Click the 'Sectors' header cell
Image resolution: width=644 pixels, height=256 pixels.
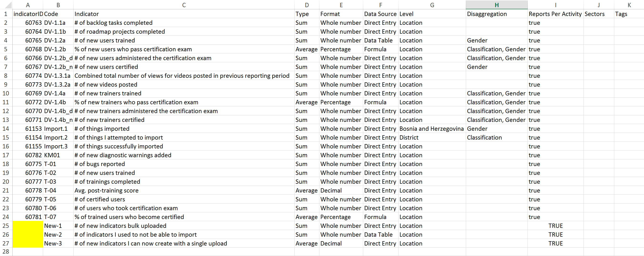[594, 14]
